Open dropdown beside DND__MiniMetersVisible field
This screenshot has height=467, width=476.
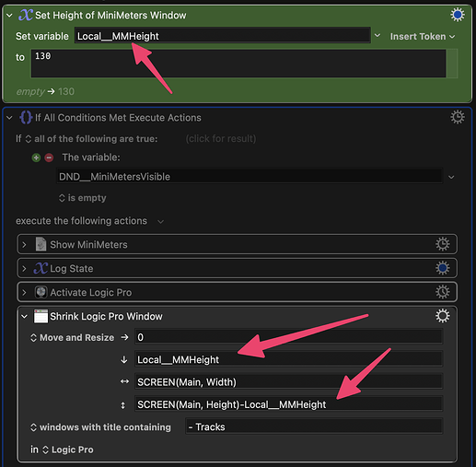[x=451, y=177]
